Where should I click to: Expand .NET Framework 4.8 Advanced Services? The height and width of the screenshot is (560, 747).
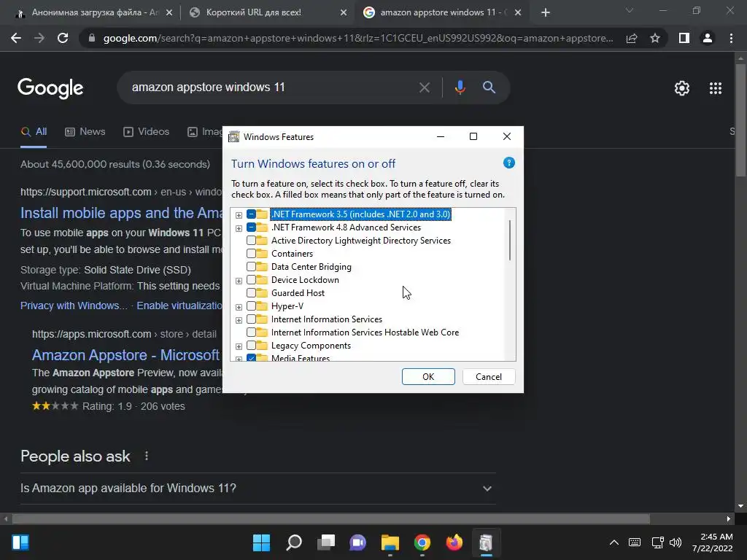(239, 228)
